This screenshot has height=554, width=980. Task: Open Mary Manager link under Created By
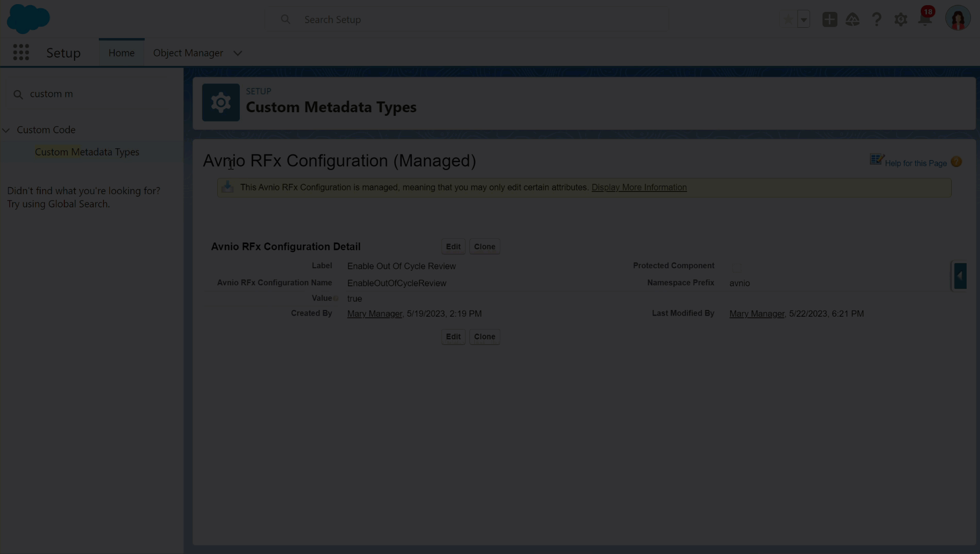coord(374,314)
